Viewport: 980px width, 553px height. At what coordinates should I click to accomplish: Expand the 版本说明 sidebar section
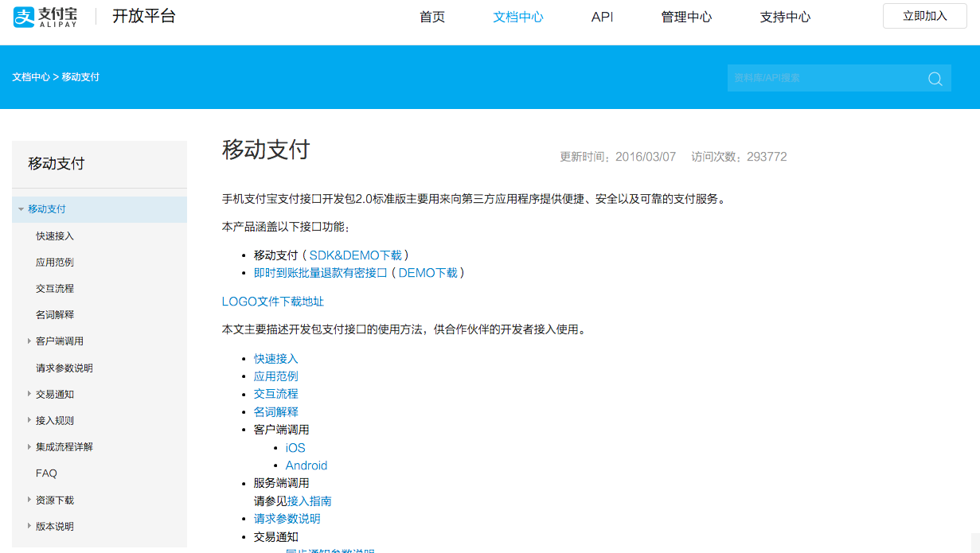29,526
